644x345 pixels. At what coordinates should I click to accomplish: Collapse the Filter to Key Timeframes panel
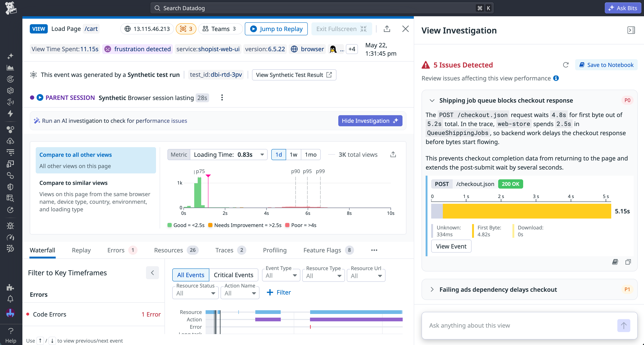pos(152,273)
